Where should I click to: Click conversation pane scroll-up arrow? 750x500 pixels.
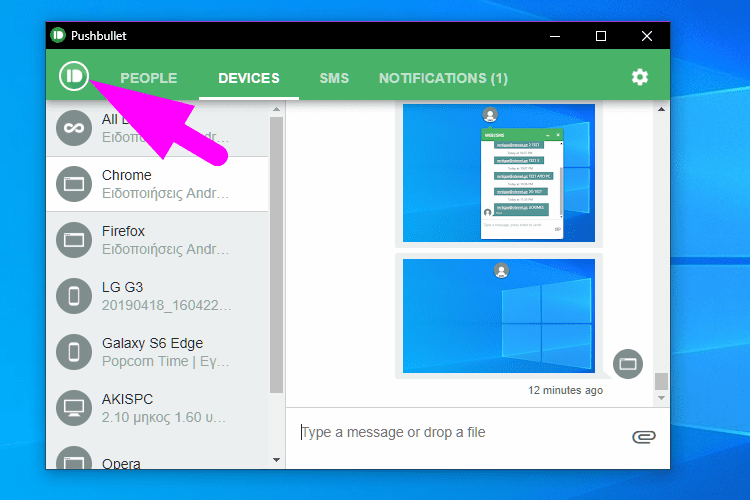click(662, 110)
